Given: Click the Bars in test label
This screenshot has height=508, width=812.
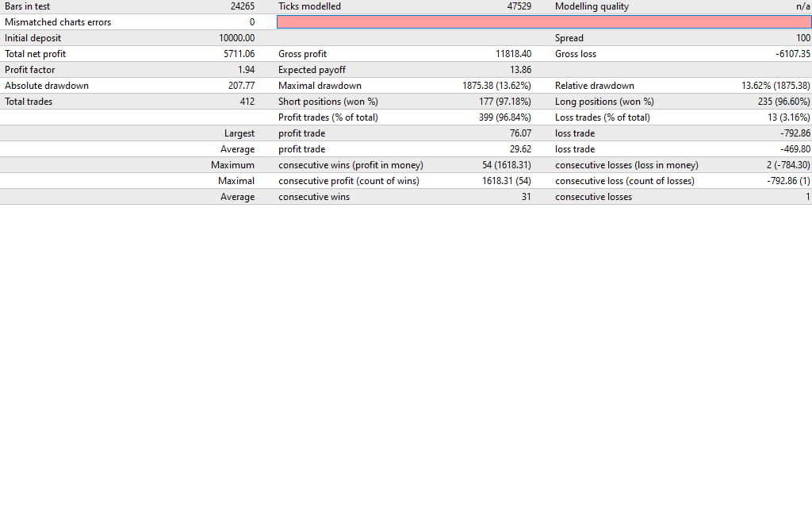Looking at the screenshot, I should pos(28,6).
